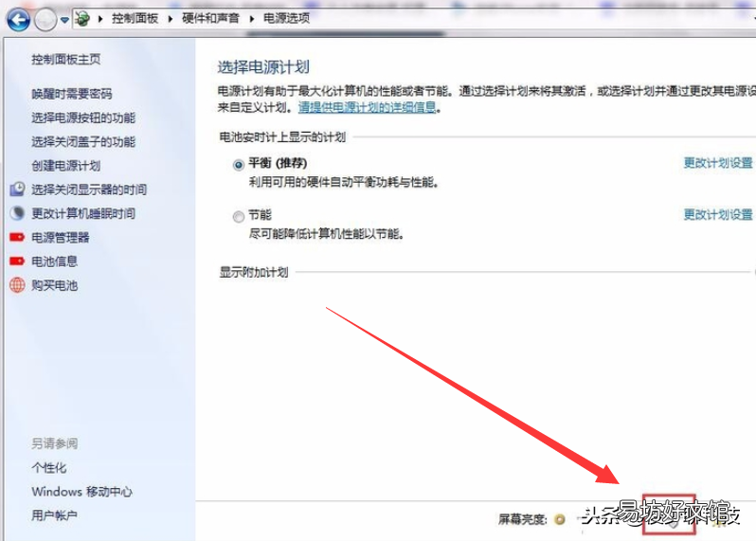The image size is (756, 541).
Task: Click the 选择电源计划 heading text
Action: pyautogui.click(x=263, y=67)
